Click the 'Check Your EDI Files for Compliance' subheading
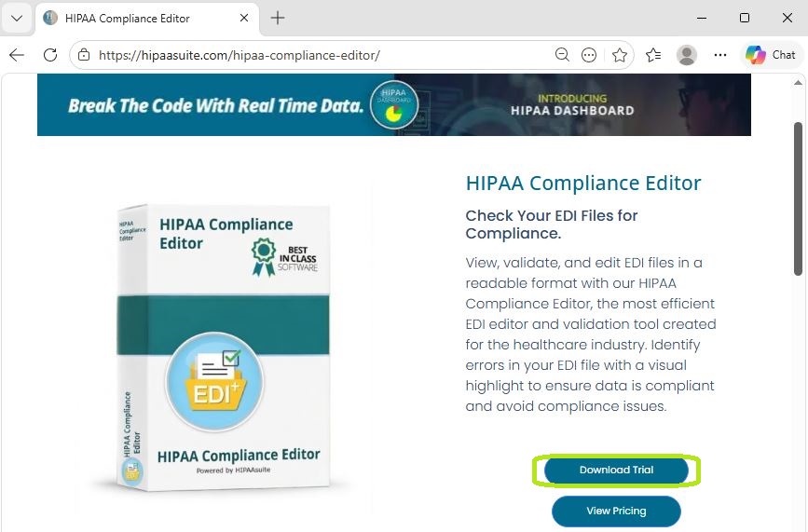The width and height of the screenshot is (808, 532). [x=552, y=225]
